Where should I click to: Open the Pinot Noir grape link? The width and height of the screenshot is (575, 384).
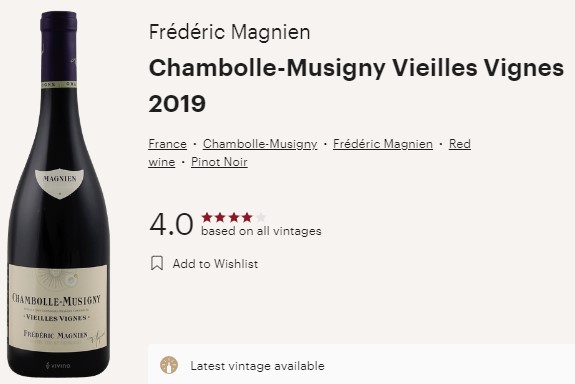click(219, 162)
